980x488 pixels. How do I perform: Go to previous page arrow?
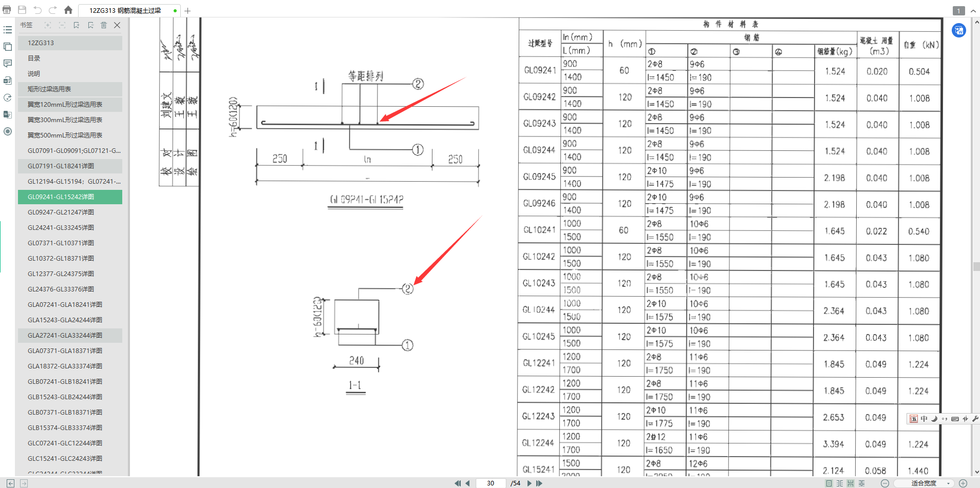pyautogui.click(x=467, y=483)
